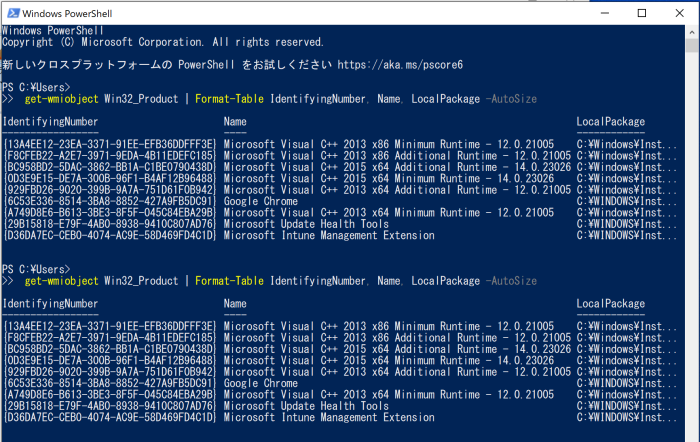The image size is (700, 442).
Task: Click the 'Windows PowerShell' title bar caption
Action: tap(67, 13)
